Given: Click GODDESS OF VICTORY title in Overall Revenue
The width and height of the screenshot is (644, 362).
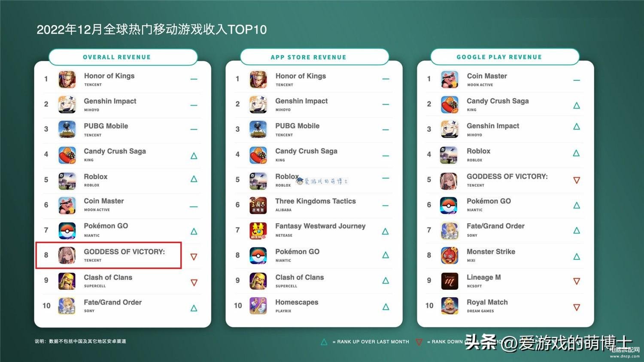Looking at the screenshot, I should [x=124, y=252].
